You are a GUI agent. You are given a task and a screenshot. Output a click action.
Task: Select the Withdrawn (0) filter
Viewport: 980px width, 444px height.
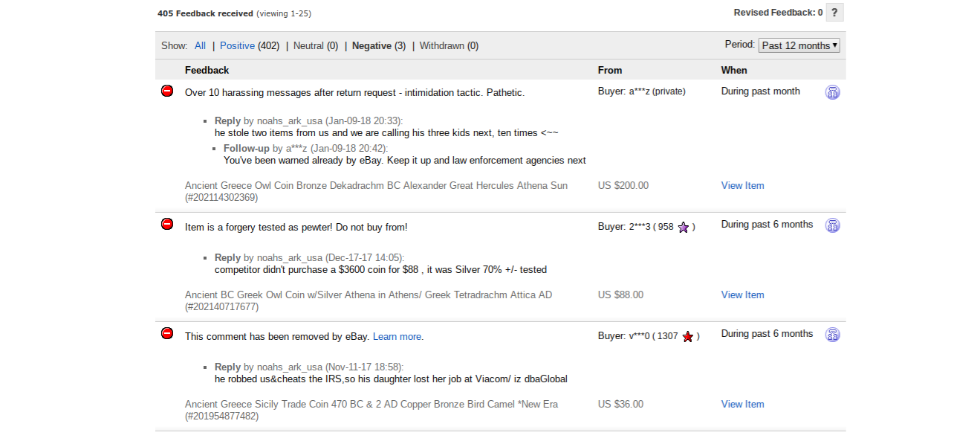[449, 45]
